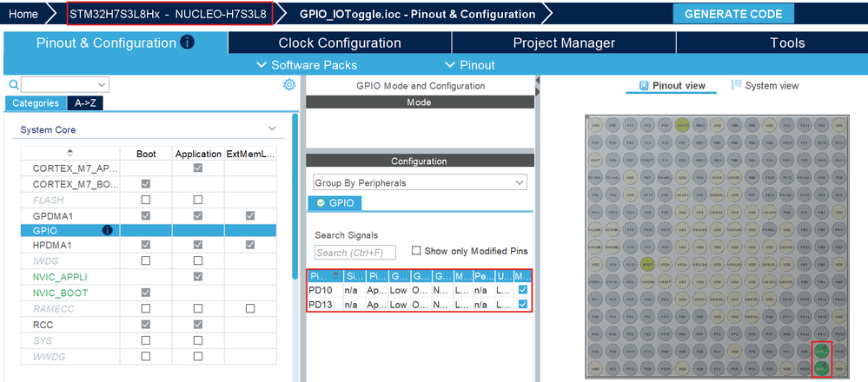Click the ExtMemL... column header

(250, 155)
